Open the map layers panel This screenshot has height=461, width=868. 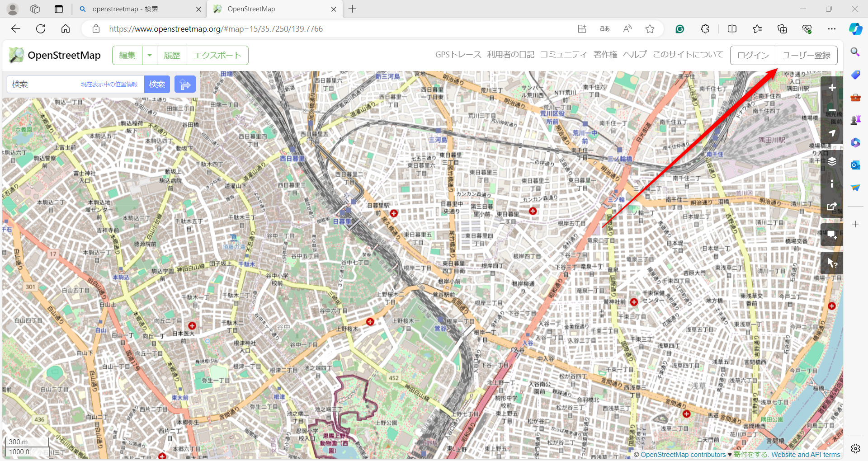[831, 161]
